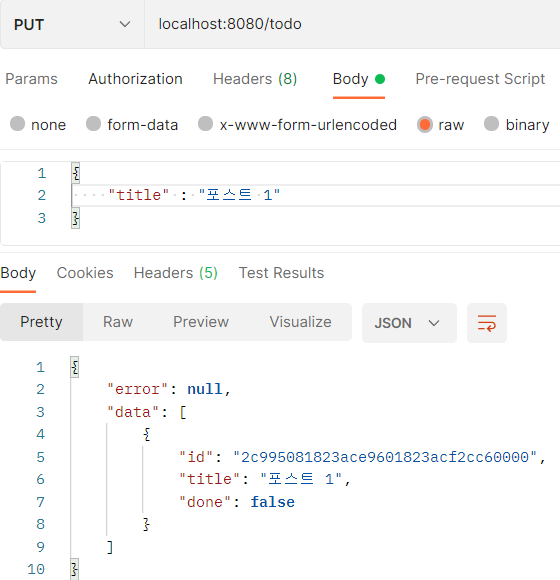This screenshot has width=560, height=580.
Task: Switch to Visualize response view
Action: [x=300, y=322]
